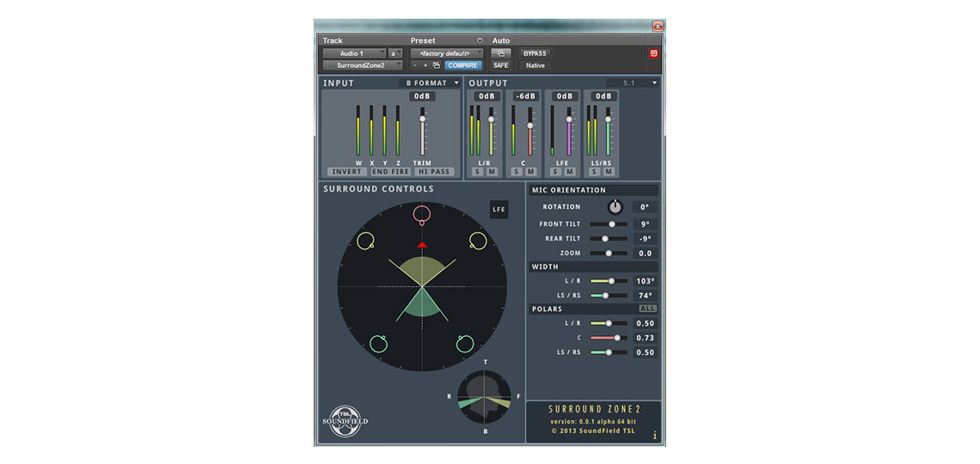The width and height of the screenshot is (980, 464).
Task: Open the factory default preset dropdown
Action: click(x=447, y=53)
